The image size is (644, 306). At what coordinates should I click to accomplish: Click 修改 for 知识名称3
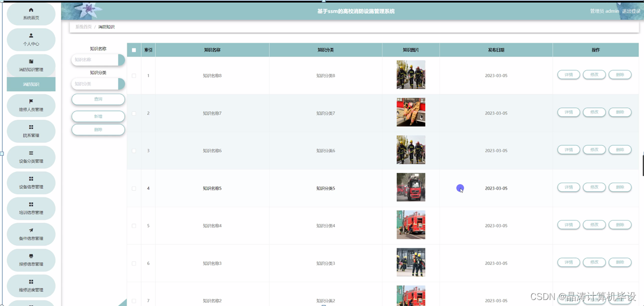tap(594, 262)
